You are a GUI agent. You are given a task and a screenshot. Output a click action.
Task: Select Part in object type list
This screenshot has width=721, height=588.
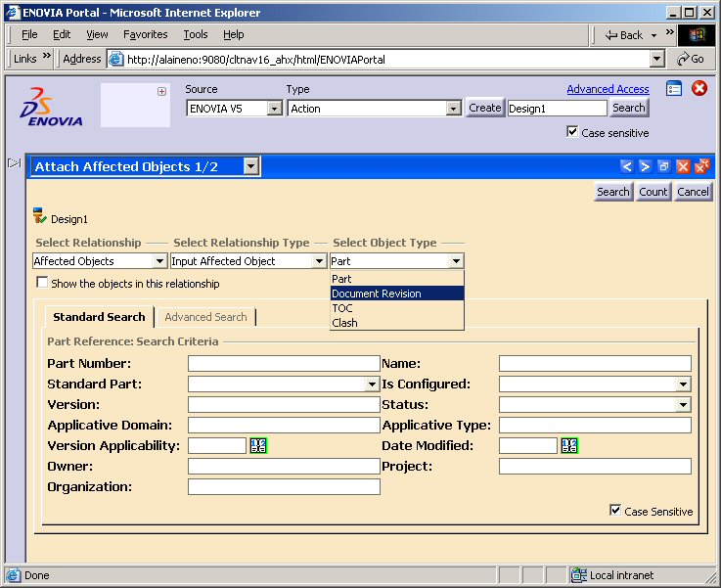[x=397, y=279]
